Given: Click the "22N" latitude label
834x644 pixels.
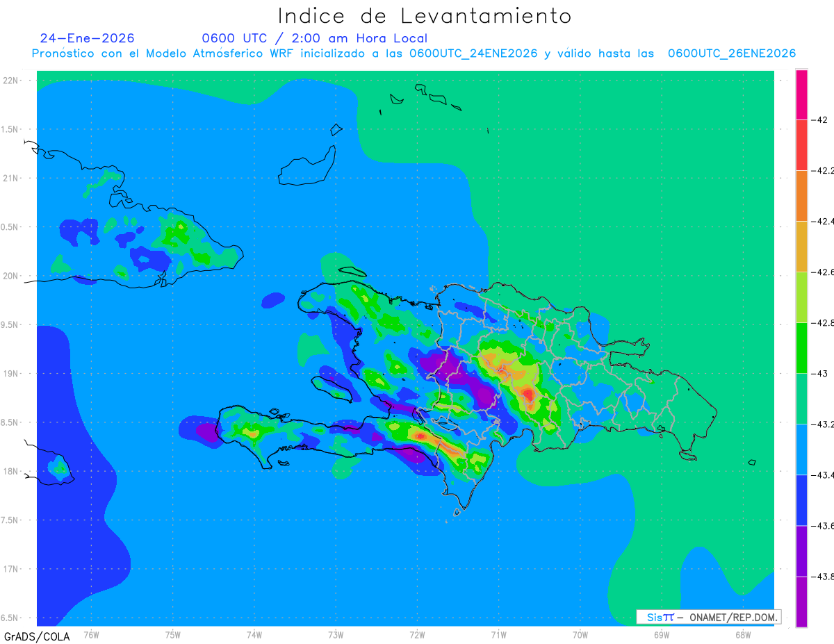Looking at the screenshot, I should 11,81.
